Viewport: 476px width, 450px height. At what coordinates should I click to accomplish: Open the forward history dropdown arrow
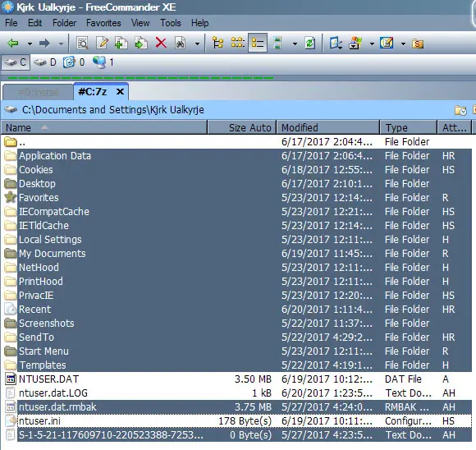61,44
